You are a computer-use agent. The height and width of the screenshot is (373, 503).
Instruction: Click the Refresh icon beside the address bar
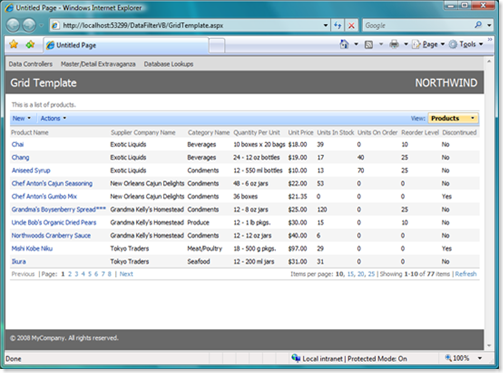click(x=338, y=25)
